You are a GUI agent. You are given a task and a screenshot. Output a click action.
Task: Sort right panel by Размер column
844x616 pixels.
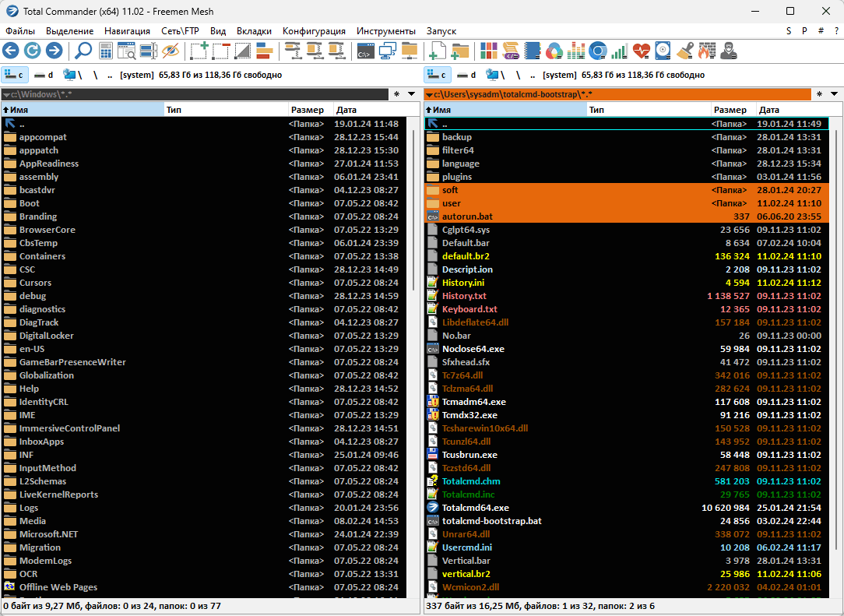pos(730,110)
